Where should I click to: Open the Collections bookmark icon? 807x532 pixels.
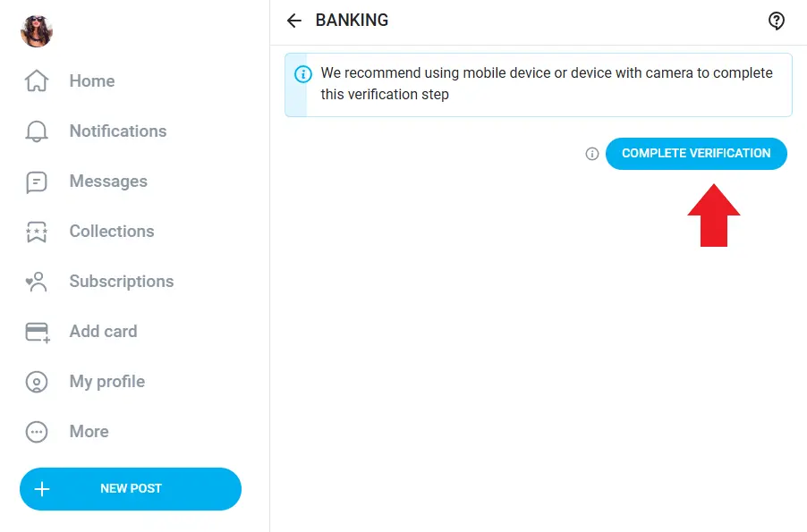(x=37, y=231)
